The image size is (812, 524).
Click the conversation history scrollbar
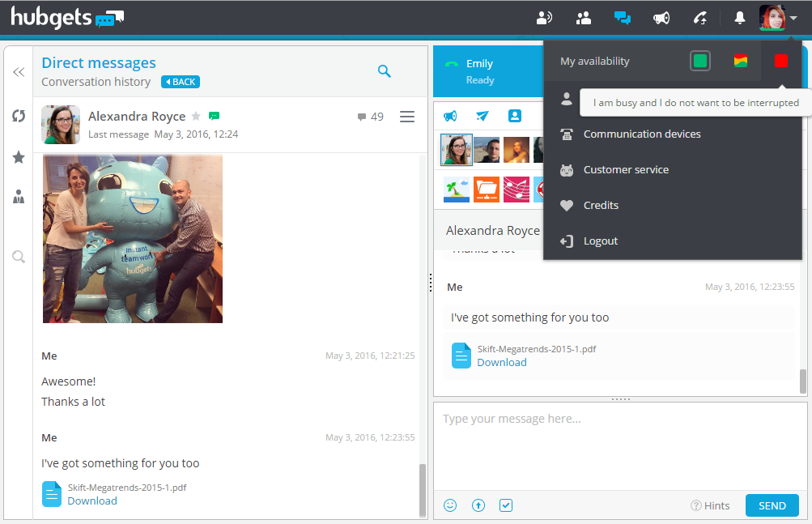(423, 489)
